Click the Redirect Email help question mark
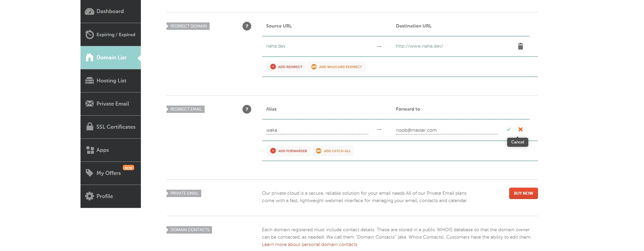Viewport: 644px width, 251px height. pyautogui.click(x=247, y=109)
